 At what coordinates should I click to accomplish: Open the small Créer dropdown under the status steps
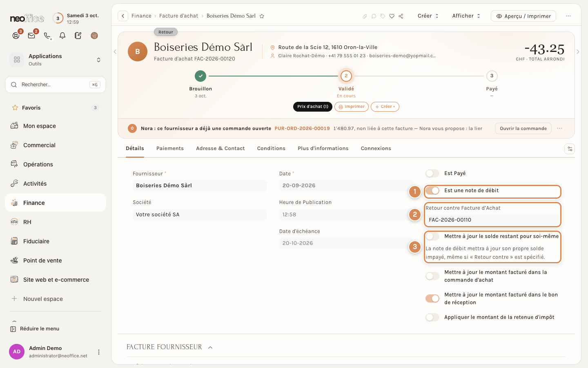[385, 107]
